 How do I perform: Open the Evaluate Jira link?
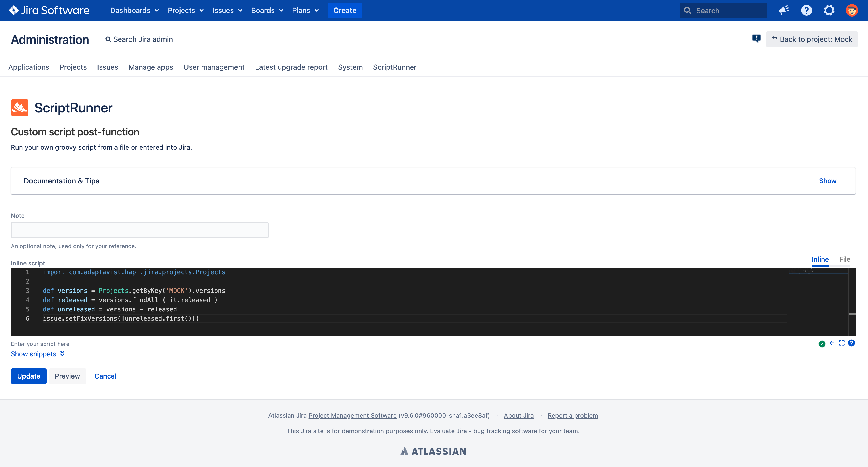[x=448, y=431]
